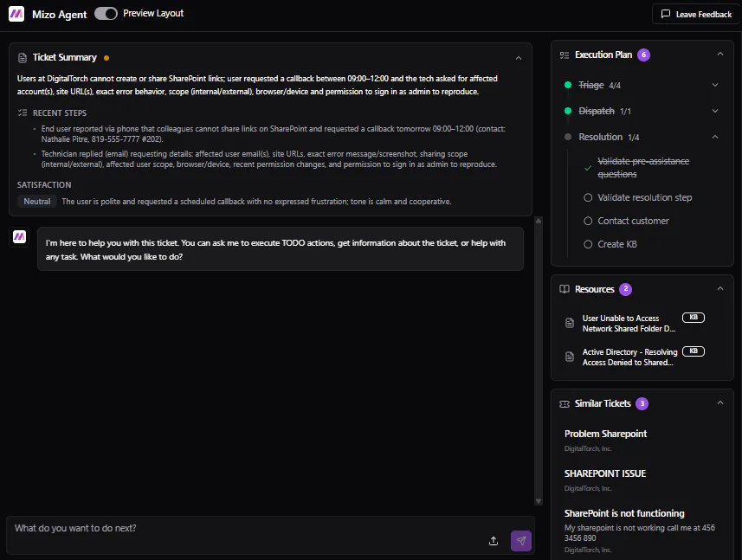Click the orange status dot beside Ticket Summary
742x560 pixels.
[106, 58]
